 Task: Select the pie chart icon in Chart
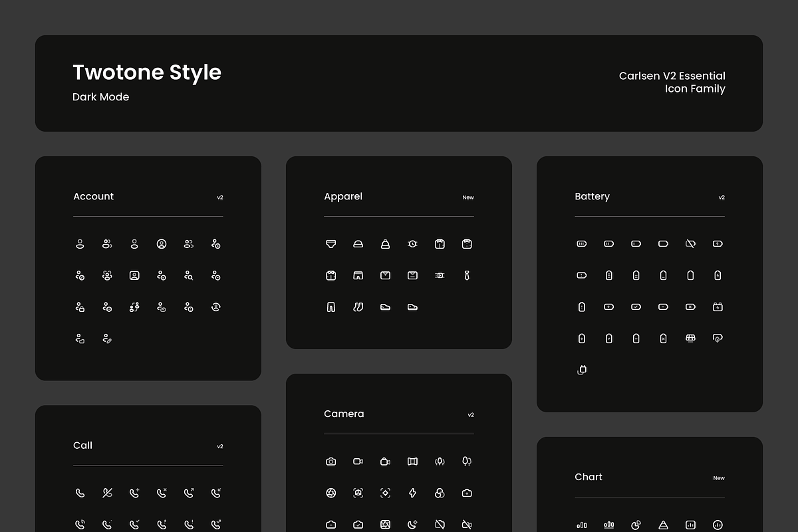point(636,525)
